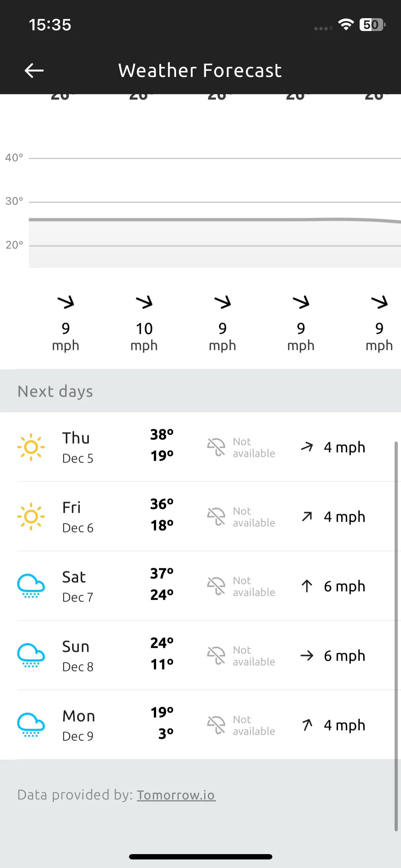
Task: Tap the snow cloud icon for Mon Dec 9
Action: (x=31, y=725)
